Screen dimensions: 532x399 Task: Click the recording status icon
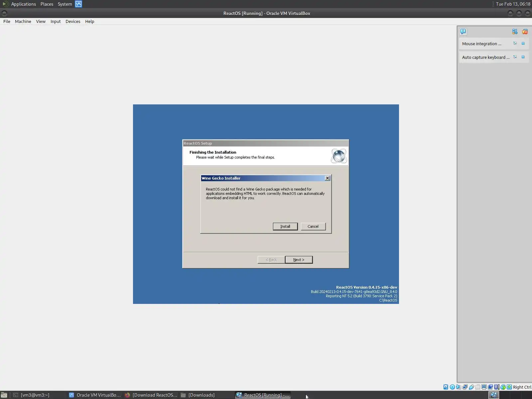click(490, 387)
